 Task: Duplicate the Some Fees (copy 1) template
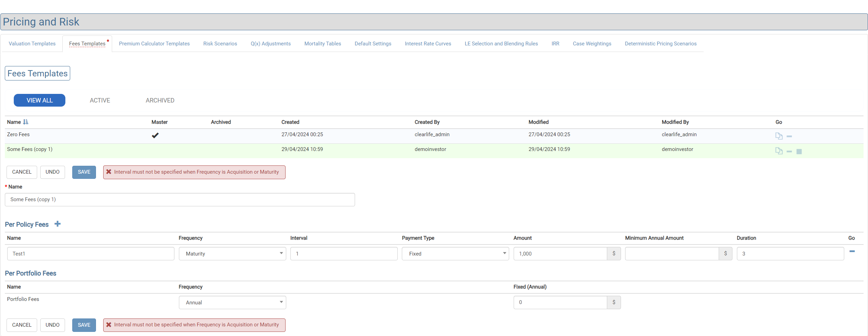779,151
